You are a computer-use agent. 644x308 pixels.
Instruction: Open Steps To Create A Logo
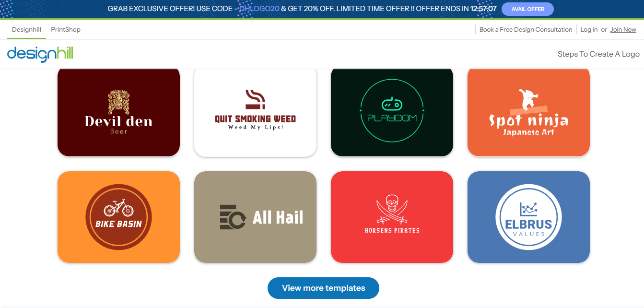tap(598, 54)
